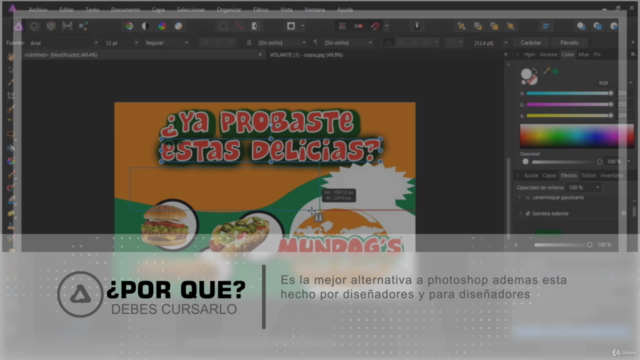The width and height of the screenshot is (640, 360).
Task: Open the Snapping options dropdown arrow
Action: coord(387,26)
